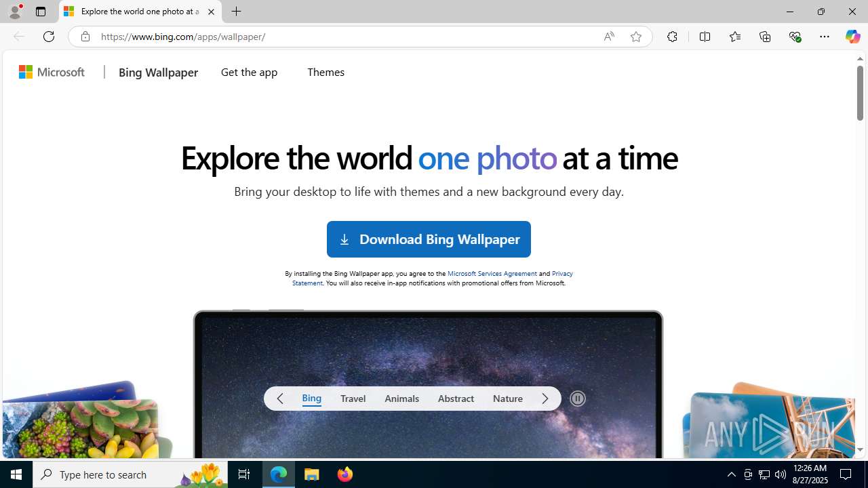Open the taskbar clock and date
Screen dimensions: 868x488
(810, 474)
